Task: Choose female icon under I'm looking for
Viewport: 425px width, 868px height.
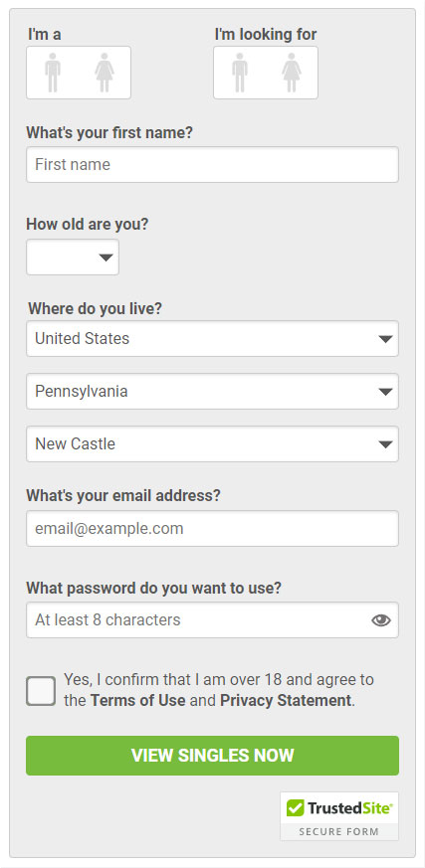Action: pyautogui.click(x=292, y=73)
